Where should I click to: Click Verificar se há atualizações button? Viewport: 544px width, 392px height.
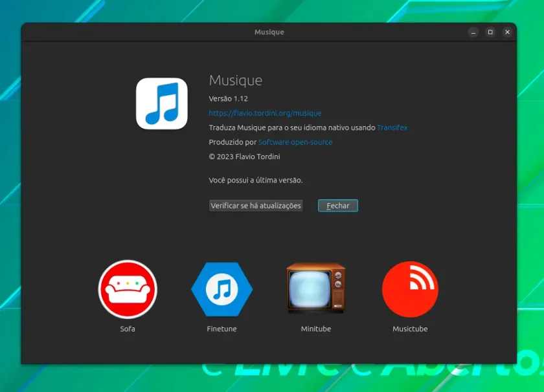256,206
